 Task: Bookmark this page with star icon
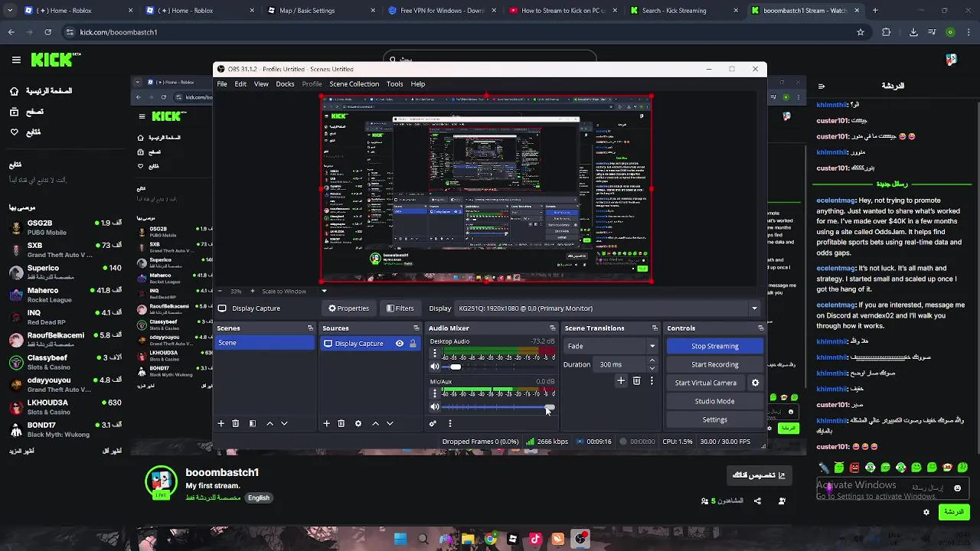coord(861,32)
